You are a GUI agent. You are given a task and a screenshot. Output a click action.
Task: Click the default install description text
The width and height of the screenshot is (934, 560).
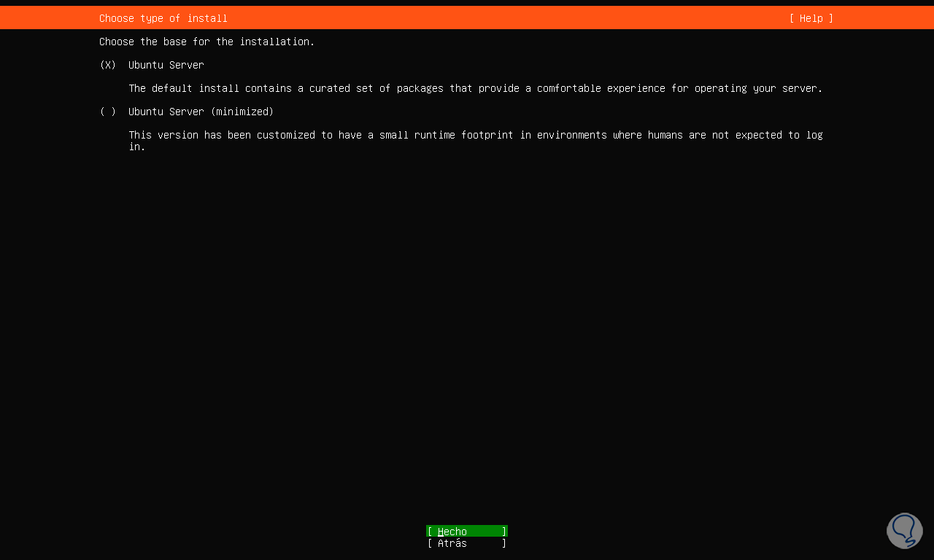[x=476, y=88]
